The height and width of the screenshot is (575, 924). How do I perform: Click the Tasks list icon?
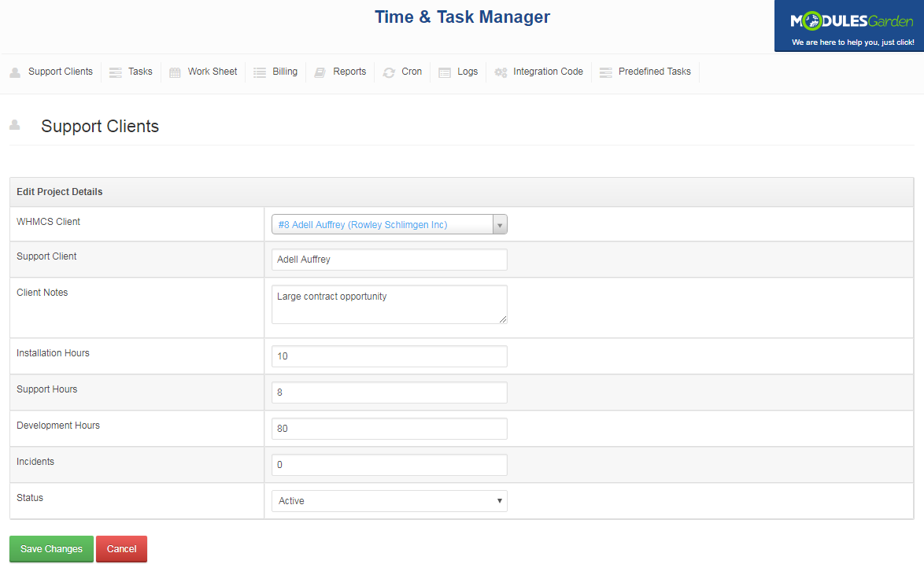click(115, 72)
